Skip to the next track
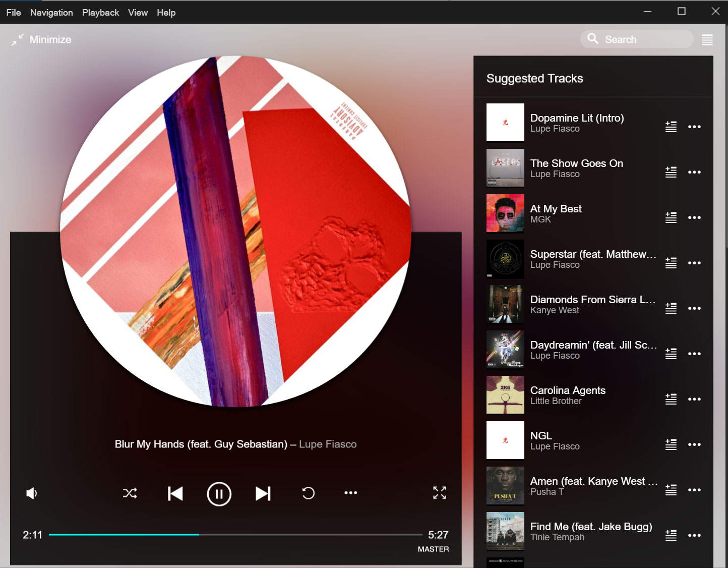 (x=263, y=493)
